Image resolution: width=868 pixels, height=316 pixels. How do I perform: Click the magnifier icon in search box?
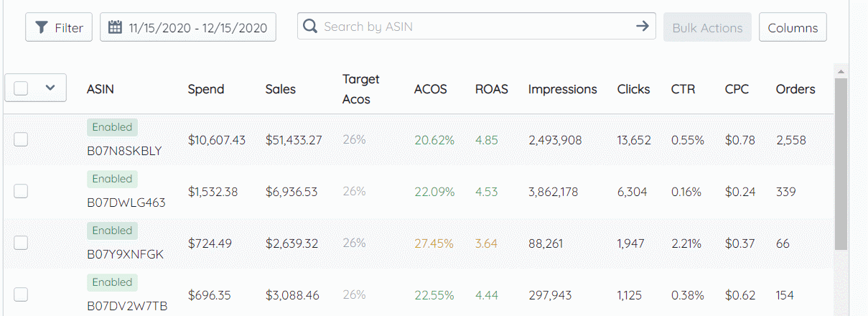pos(310,27)
